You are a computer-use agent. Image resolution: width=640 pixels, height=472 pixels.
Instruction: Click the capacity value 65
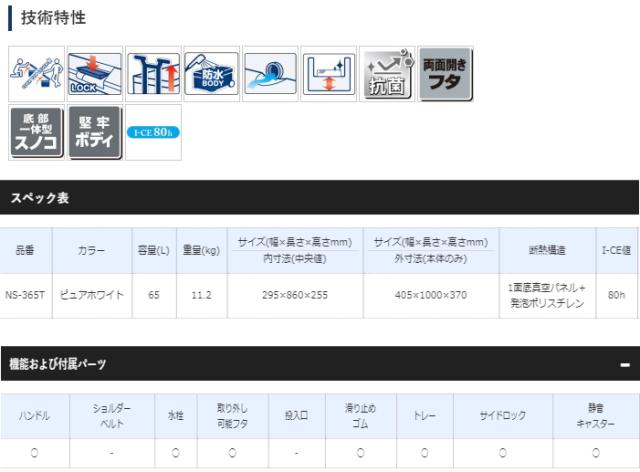tap(154, 295)
